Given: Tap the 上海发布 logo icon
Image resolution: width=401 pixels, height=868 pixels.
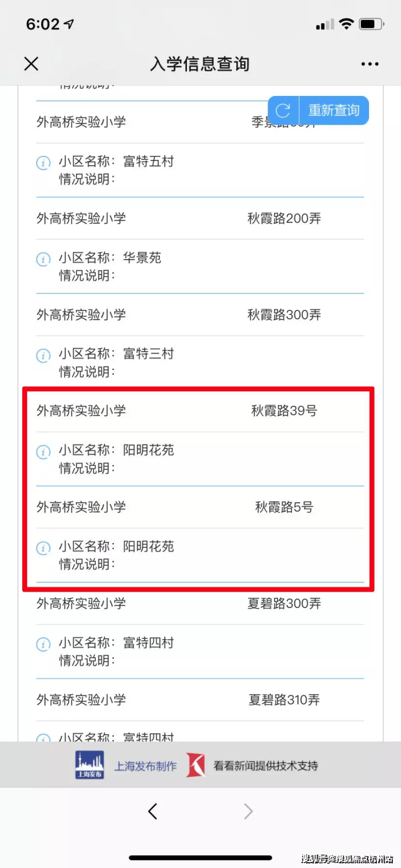Looking at the screenshot, I should 89,765.
